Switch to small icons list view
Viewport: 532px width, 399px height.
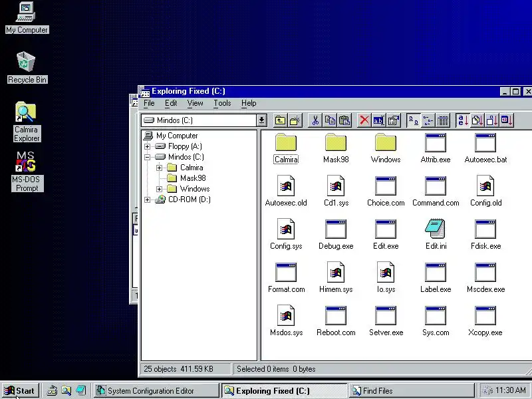coord(428,120)
